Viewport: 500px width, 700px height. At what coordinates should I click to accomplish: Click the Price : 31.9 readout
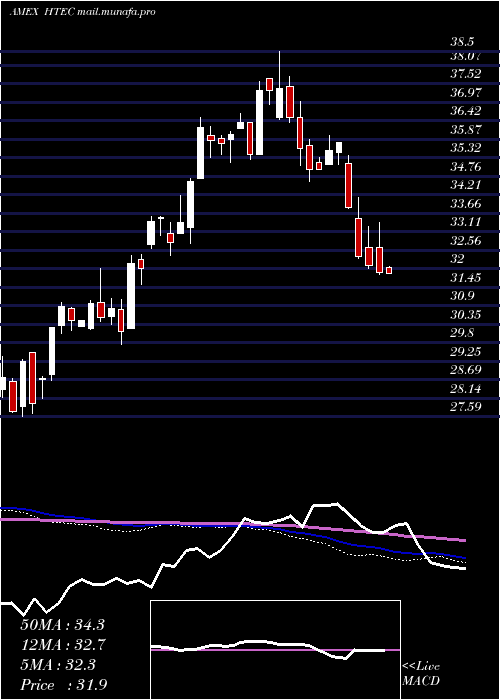click(62, 685)
